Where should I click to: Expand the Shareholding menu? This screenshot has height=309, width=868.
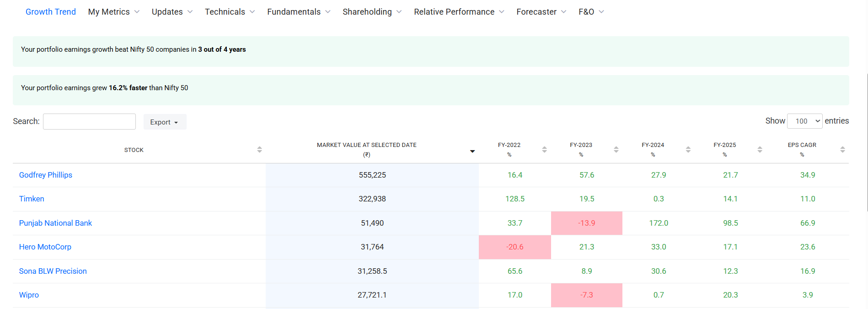tap(372, 12)
